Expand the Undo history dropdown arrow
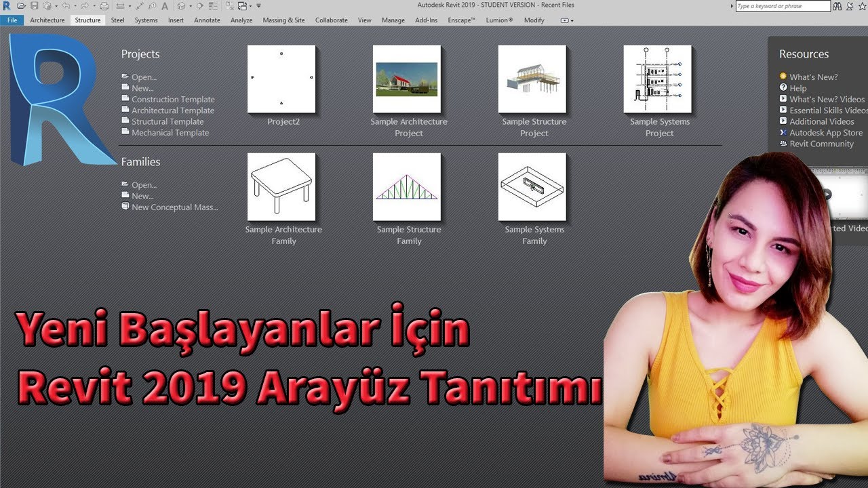This screenshot has width=868, height=488. coord(75,5)
